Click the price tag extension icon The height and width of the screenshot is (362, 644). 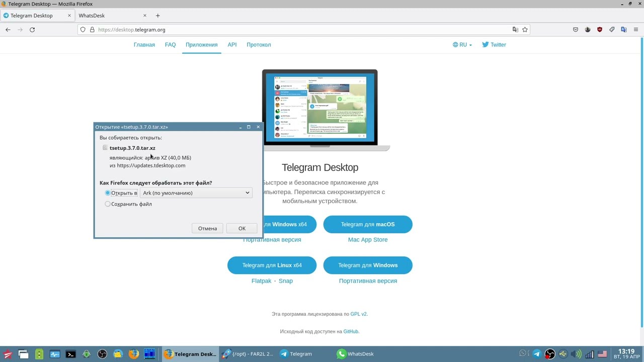coord(612,30)
